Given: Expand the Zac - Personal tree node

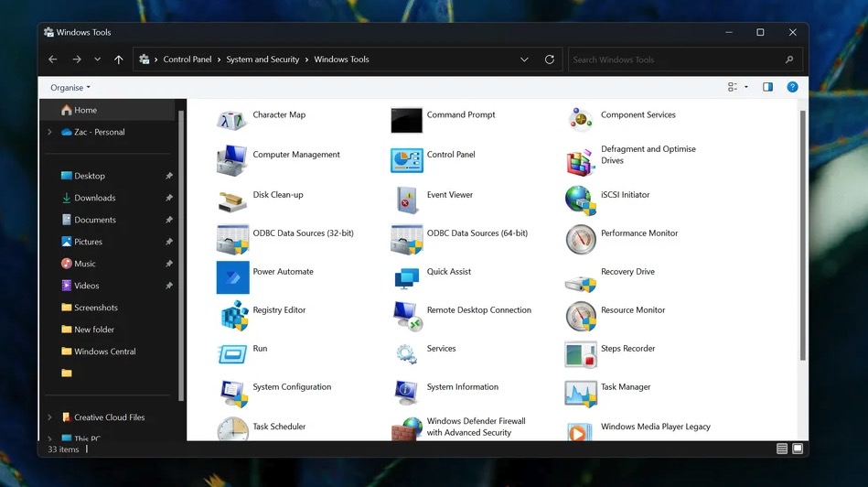Looking at the screenshot, I should click(49, 132).
